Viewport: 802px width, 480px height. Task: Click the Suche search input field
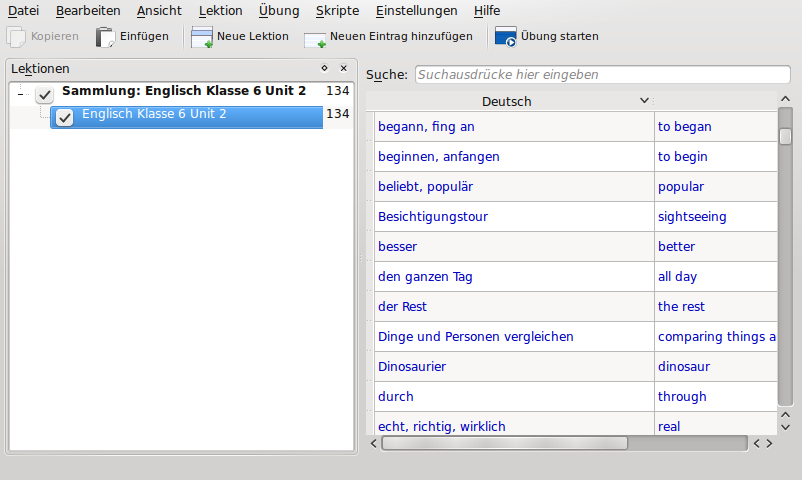[603, 75]
